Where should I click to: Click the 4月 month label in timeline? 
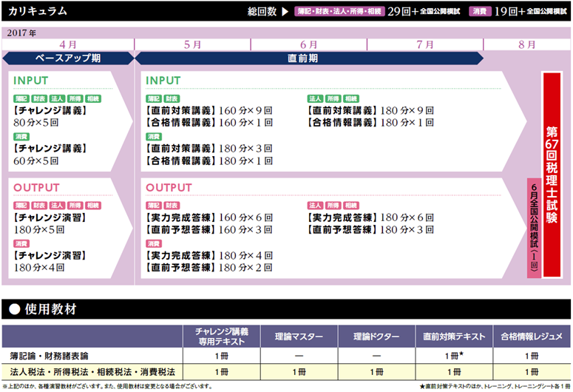click(67, 44)
